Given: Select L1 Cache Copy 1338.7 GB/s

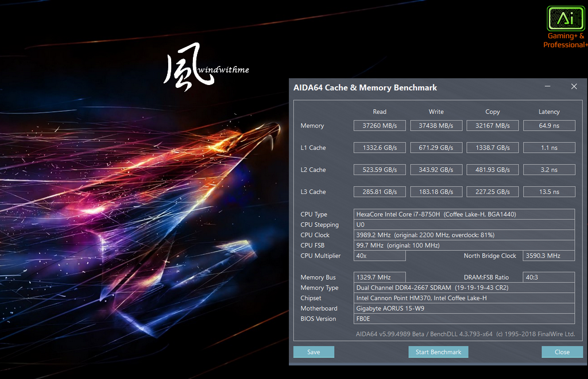Looking at the screenshot, I should 492,148.
